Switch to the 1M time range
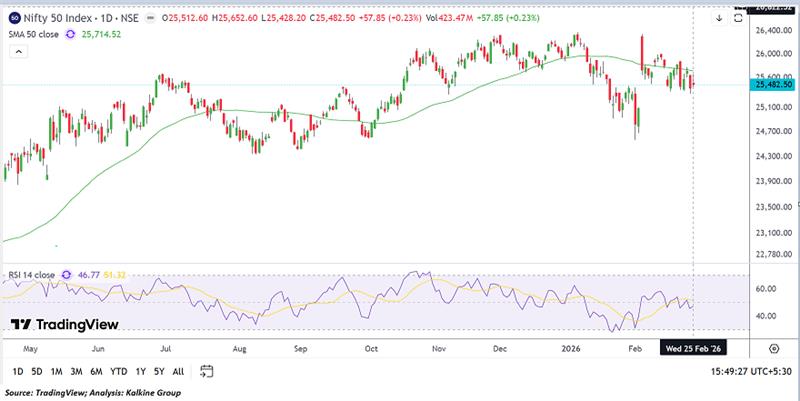The height and width of the screenshot is (401, 800). coord(58,372)
